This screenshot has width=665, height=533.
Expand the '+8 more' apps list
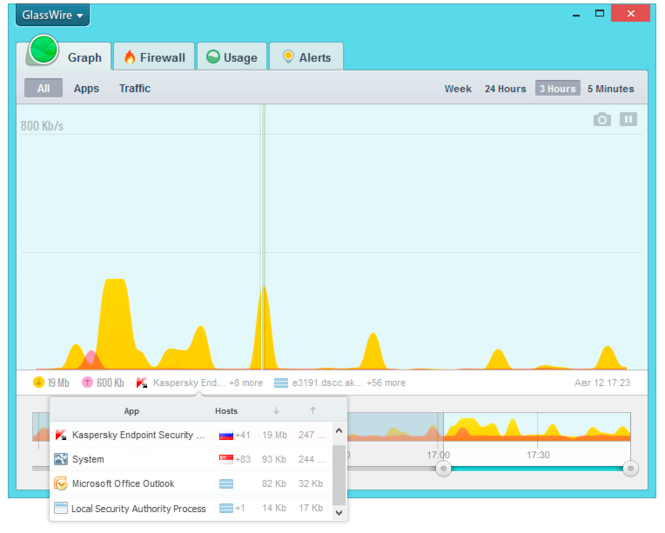tap(246, 383)
